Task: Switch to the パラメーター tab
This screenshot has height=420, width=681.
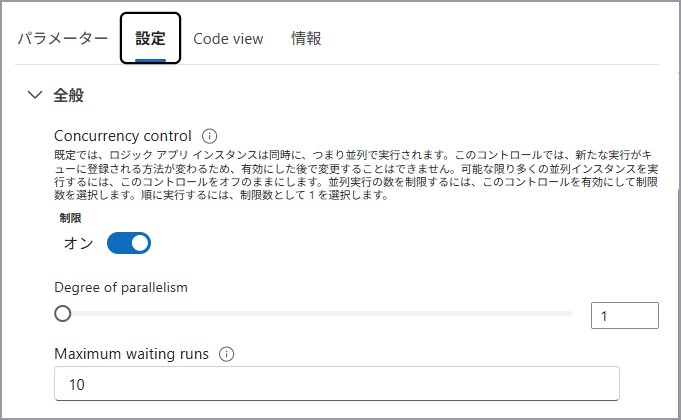Action: [x=62, y=38]
